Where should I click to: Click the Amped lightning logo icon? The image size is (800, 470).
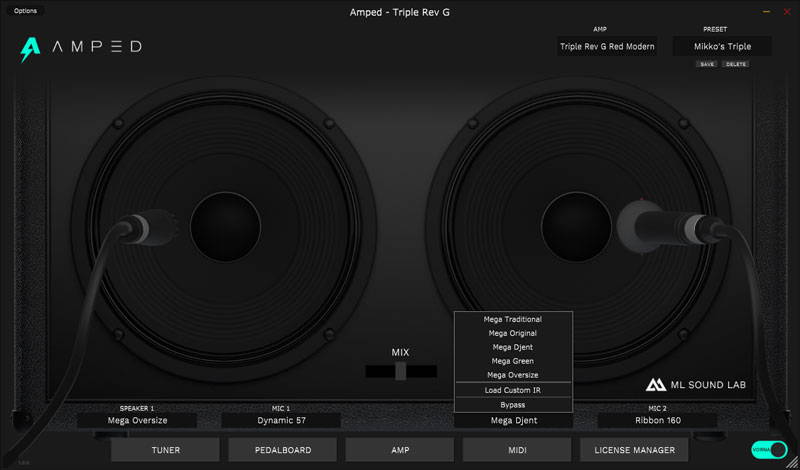[30, 50]
